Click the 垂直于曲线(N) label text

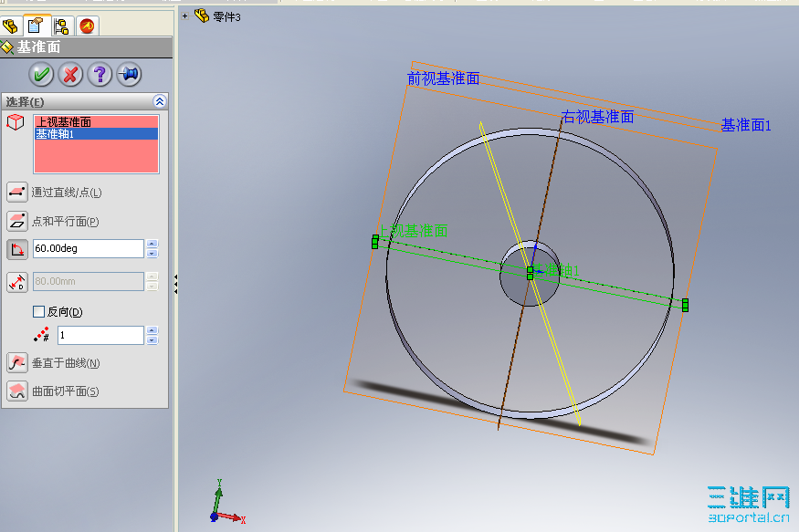point(66,363)
